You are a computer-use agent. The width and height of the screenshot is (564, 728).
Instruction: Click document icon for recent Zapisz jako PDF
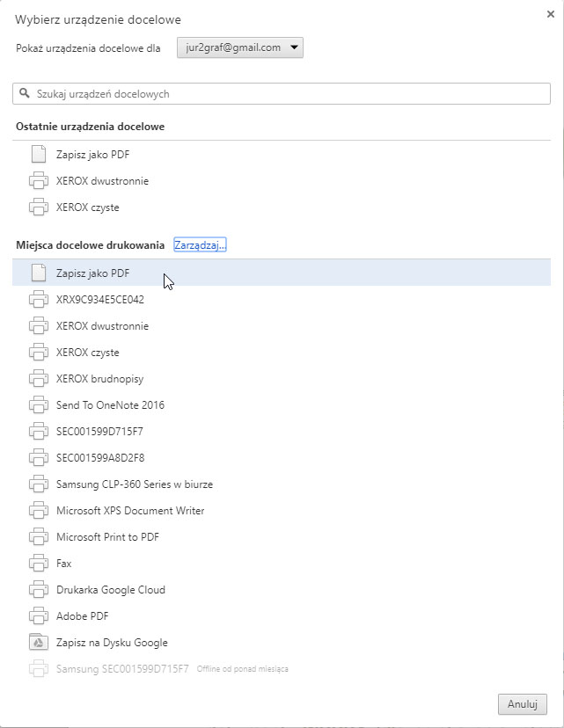pyautogui.click(x=38, y=155)
